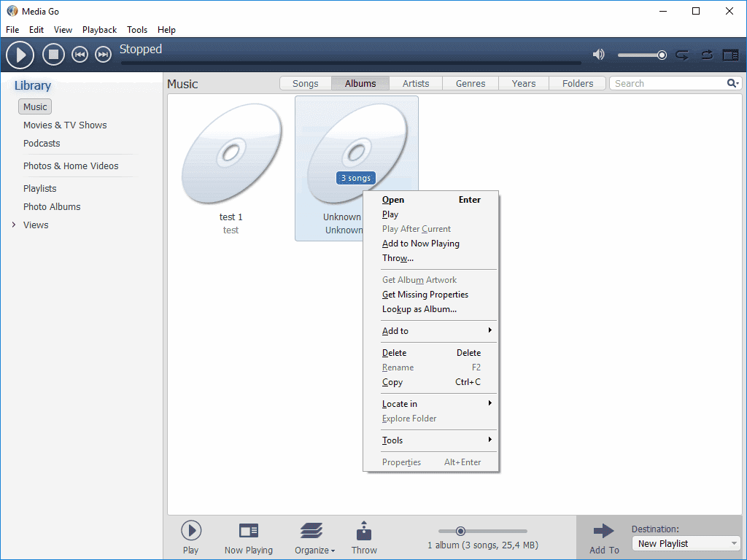Open the Help menu
This screenshot has height=560, width=747.
pyautogui.click(x=167, y=29)
